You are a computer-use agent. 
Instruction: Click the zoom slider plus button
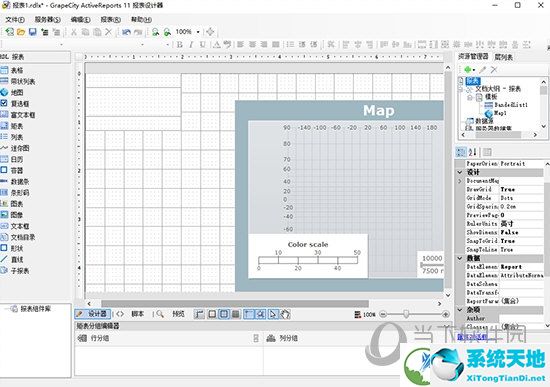coord(445,314)
